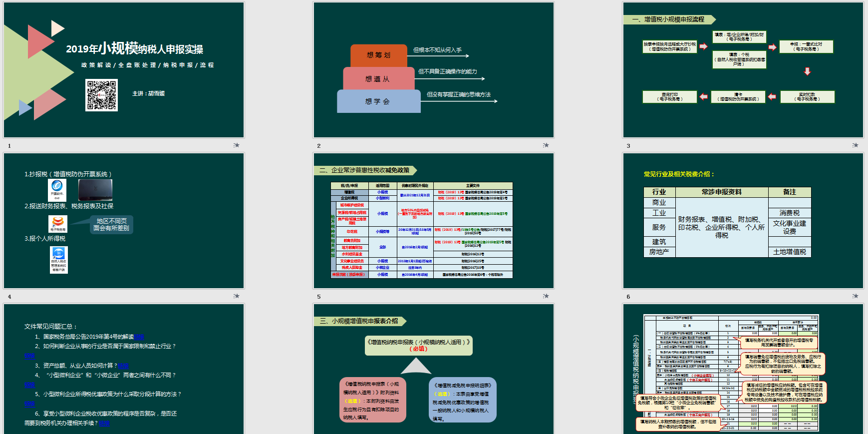Select slide 8 小规模增值税申报表介绍
This screenshot has width=868, height=434.
pos(433,369)
